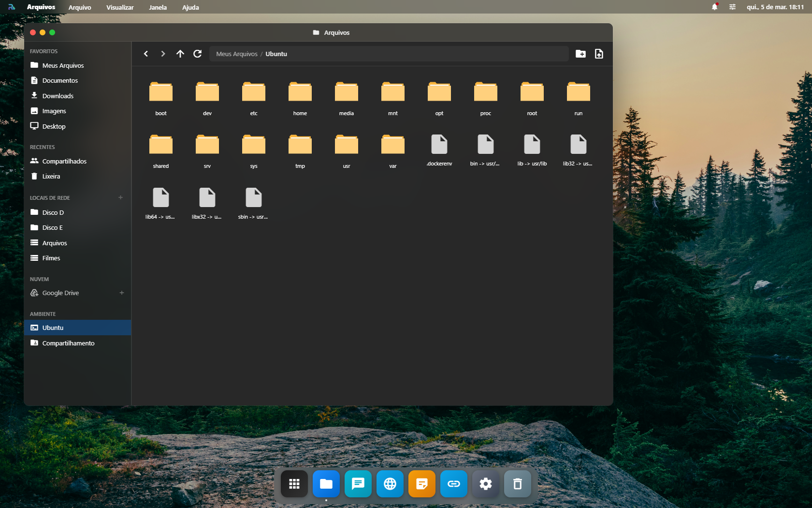Screen dimensions: 812x508
Task: Go back with the left arrow
Action: click(x=146, y=54)
